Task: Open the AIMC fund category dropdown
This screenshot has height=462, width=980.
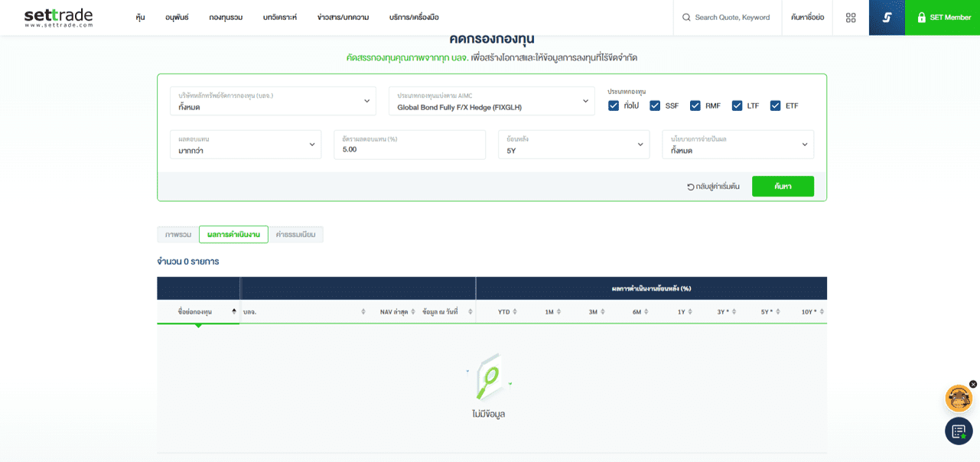Action: click(x=491, y=101)
